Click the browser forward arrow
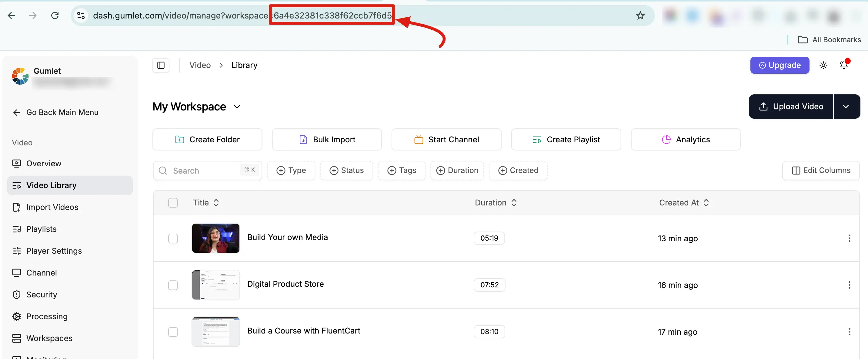This screenshot has height=359, width=868. click(x=33, y=15)
